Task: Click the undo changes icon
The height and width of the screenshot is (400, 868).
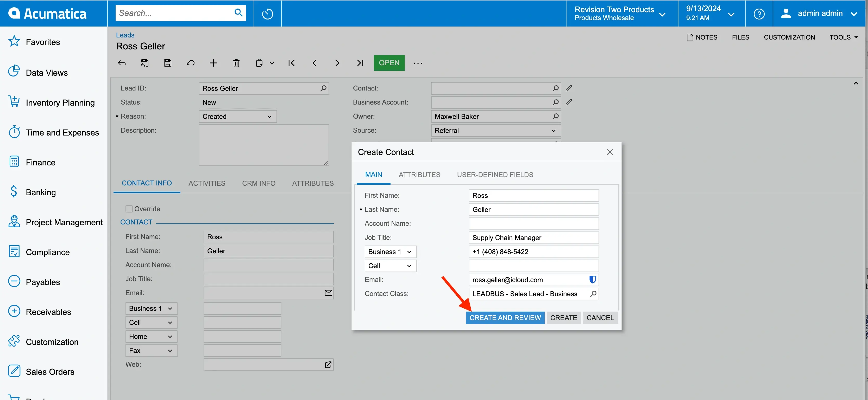Action: tap(190, 62)
